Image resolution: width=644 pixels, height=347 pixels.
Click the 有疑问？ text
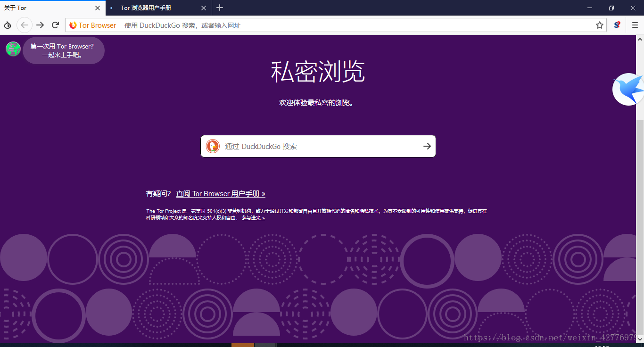click(x=158, y=194)
